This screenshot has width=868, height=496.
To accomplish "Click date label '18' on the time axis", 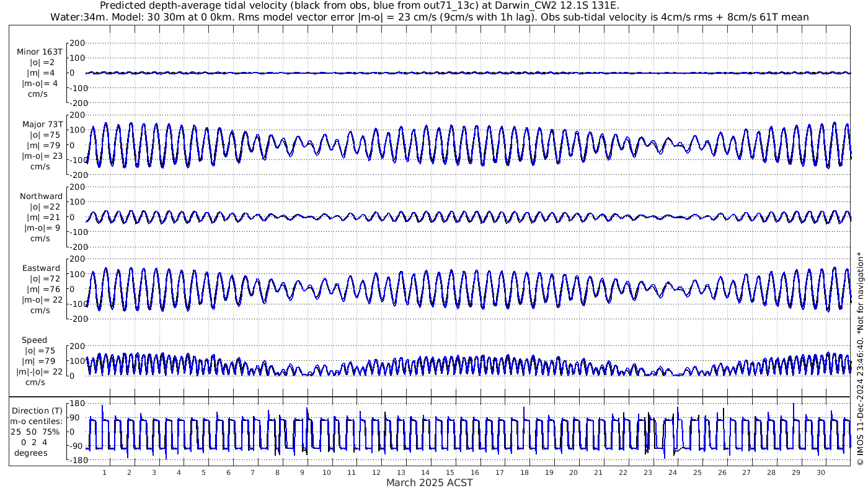I will coord(525,472).
